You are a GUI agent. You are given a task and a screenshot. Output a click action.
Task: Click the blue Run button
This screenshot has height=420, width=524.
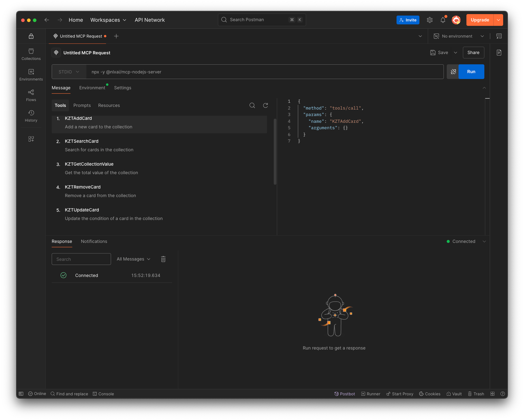coord(471,72)
